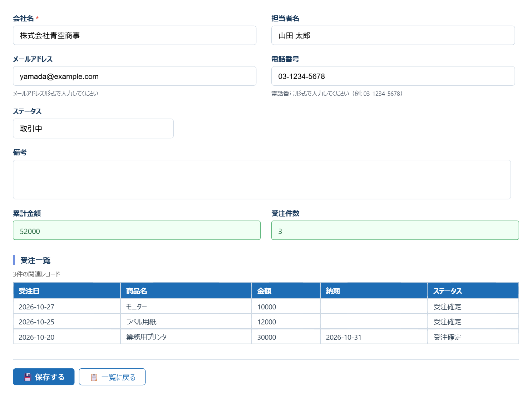
Task: Click the amount 10000 cell
Action: (x=286, y=307)
